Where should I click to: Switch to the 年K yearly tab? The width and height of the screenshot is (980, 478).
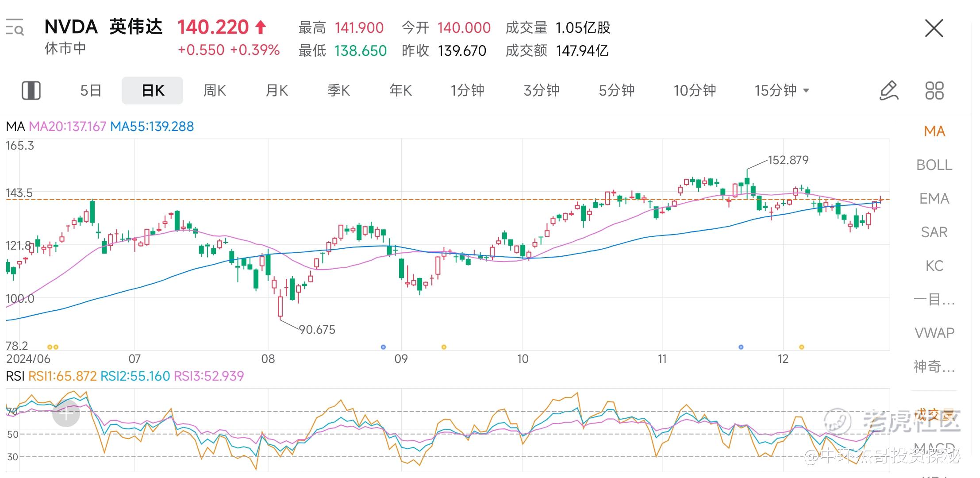tap(400, 90)
